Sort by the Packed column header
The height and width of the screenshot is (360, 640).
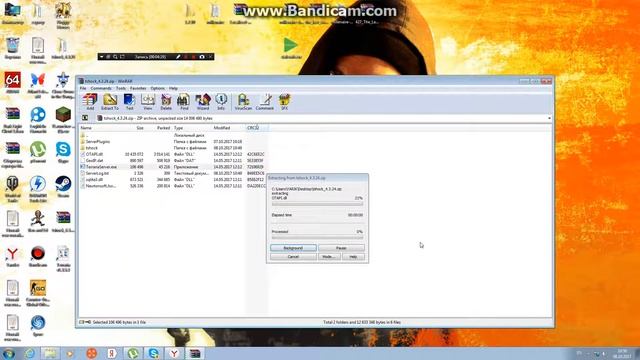click(x=158, y=128)
